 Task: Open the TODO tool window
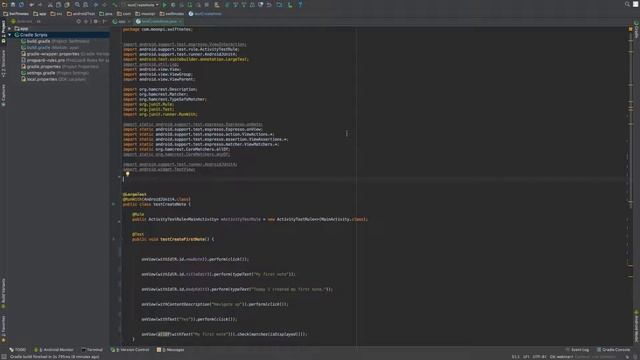(18, 350)
